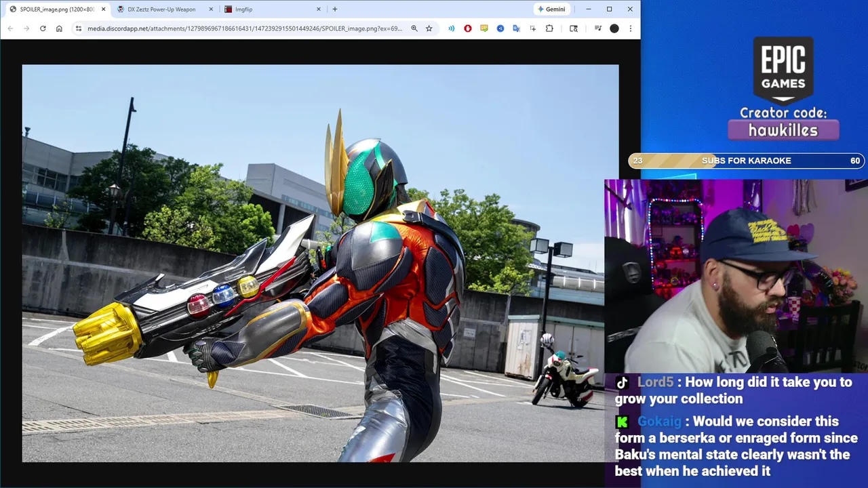The width and height of the screenshot is (868, 488).
Task: Click the sub goal count 23
Action: [x=637, y=161]
